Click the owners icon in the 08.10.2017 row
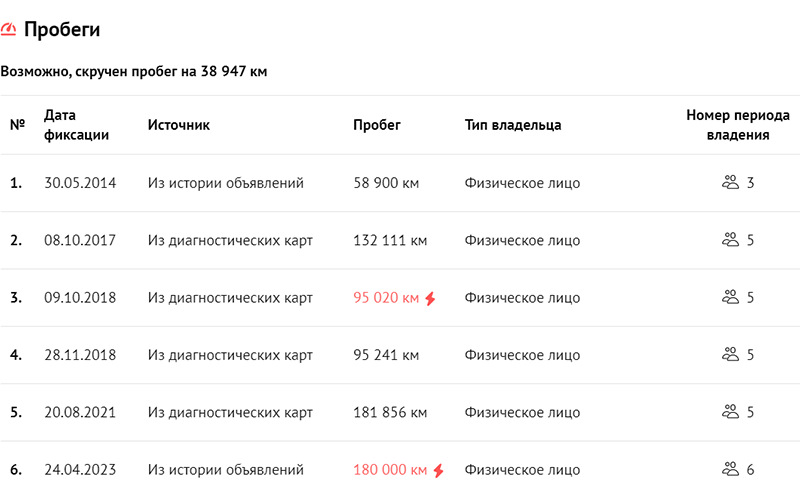The image size is (800, 498). [730, 240]
